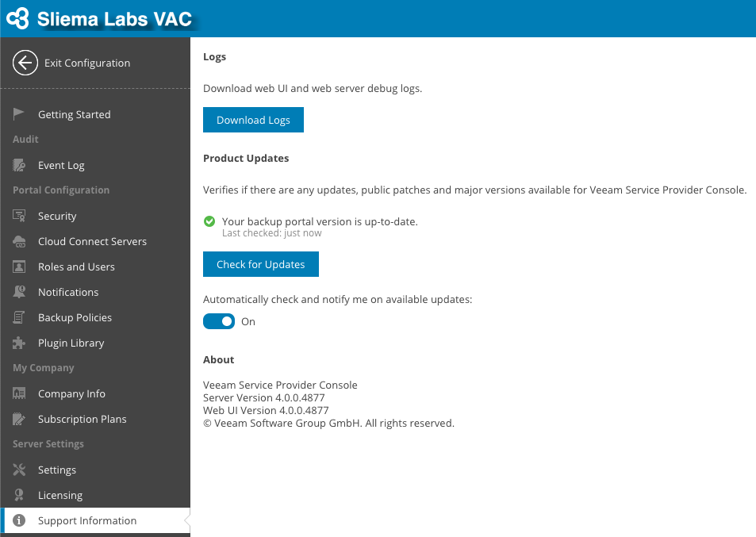Click the Cloud Connect Servers cloud icon

tap(19, 241)
